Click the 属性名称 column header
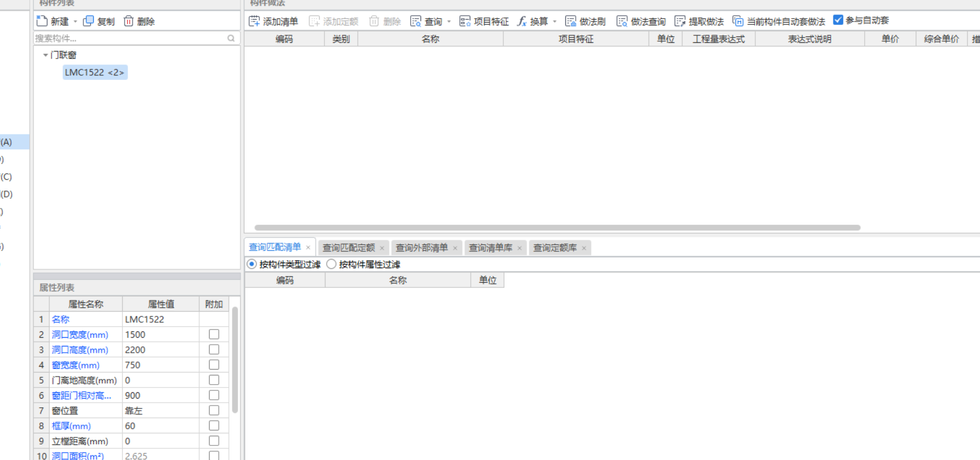Viewport: 980px width, 460px height. 86,304
